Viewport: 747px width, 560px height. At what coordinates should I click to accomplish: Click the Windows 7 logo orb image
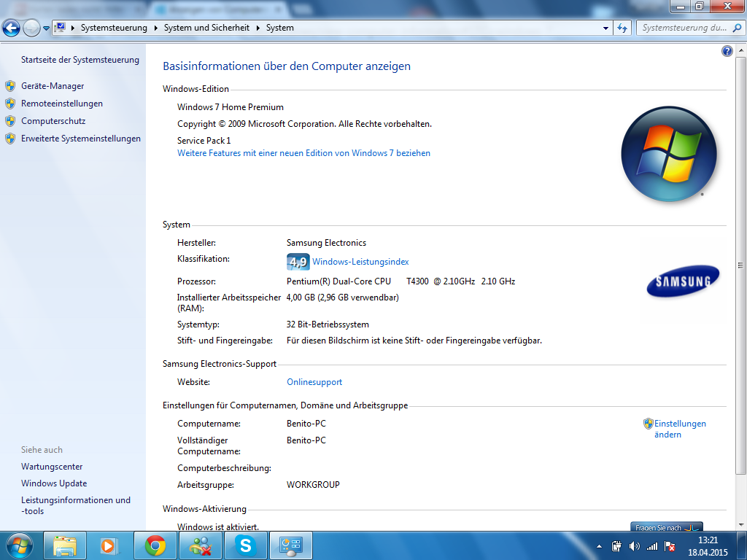(669, 153)
